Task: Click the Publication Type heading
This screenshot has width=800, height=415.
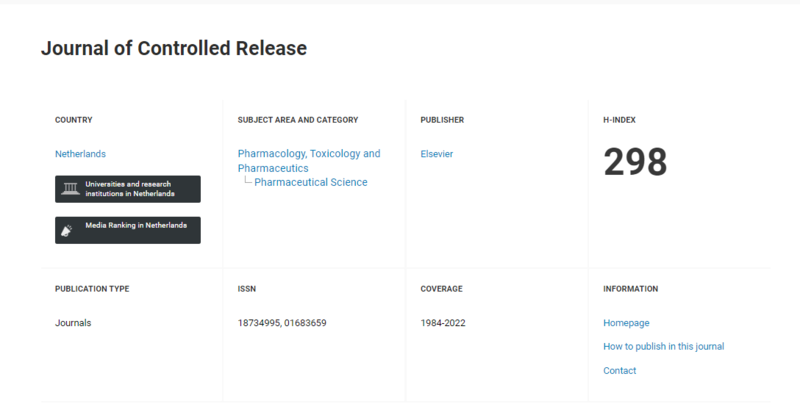Action: coord(92,289)
